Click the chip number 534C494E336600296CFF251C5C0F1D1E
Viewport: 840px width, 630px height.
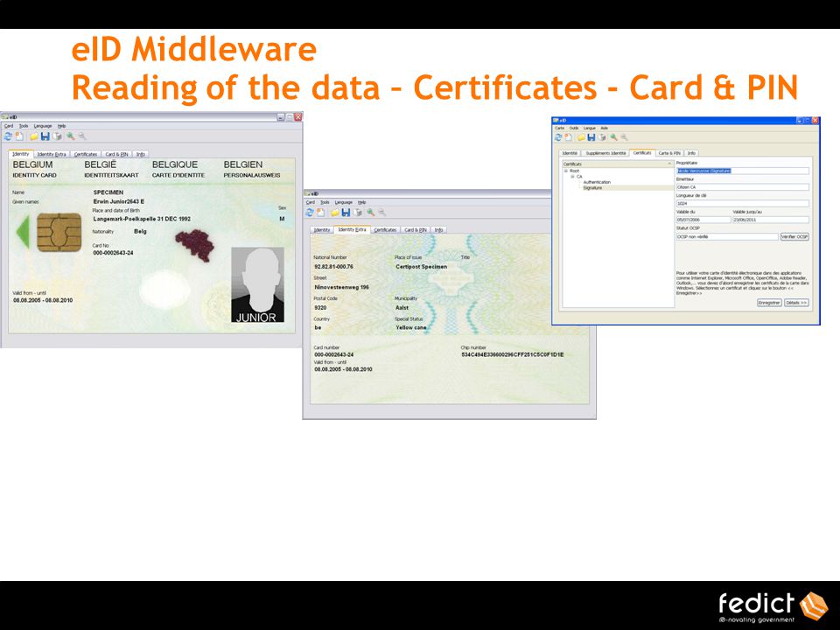(x=513, y=354)
